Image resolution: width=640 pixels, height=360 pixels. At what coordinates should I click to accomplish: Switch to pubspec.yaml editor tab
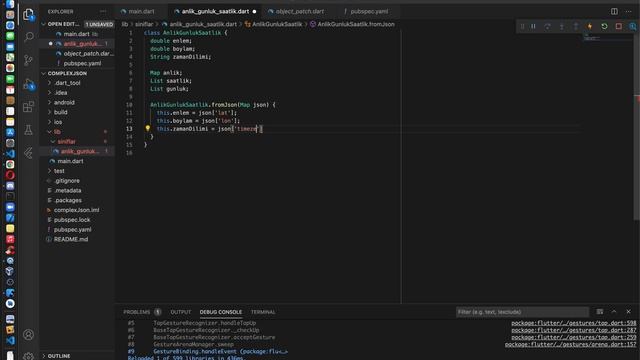point(369,11)
